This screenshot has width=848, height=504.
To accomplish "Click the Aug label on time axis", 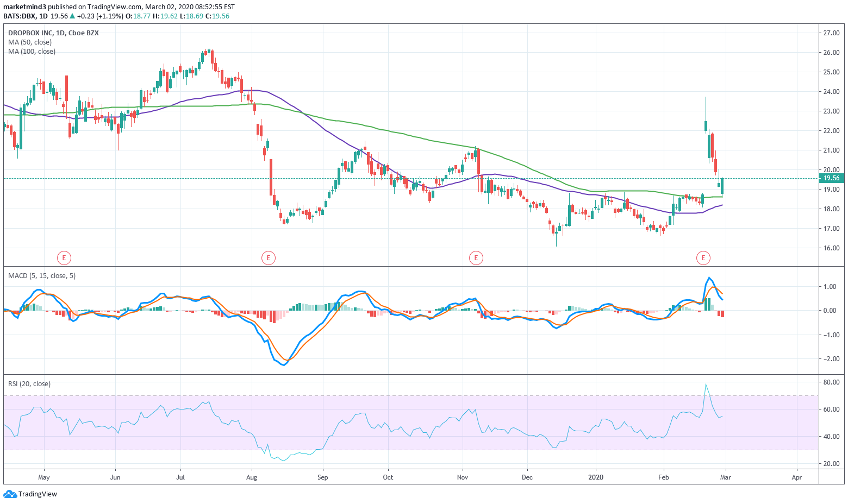I will pos(251,477).
